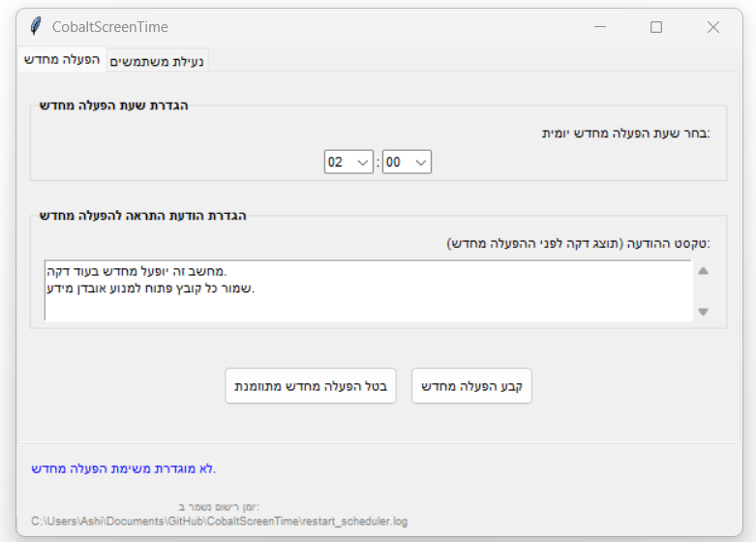756x542 pixels.
Task: Open the minutes dropdown arrow showing 00
Action: click(420, 163)
